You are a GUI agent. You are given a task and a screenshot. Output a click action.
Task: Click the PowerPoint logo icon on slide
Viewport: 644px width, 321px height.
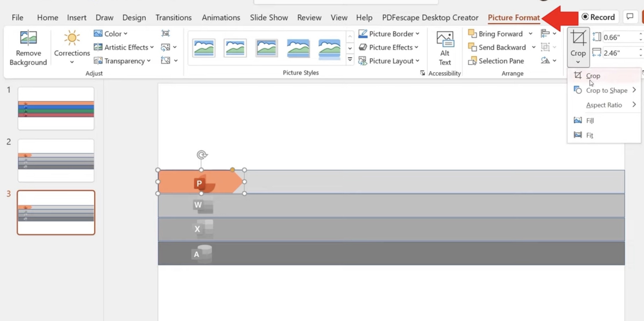coord(204,183)
